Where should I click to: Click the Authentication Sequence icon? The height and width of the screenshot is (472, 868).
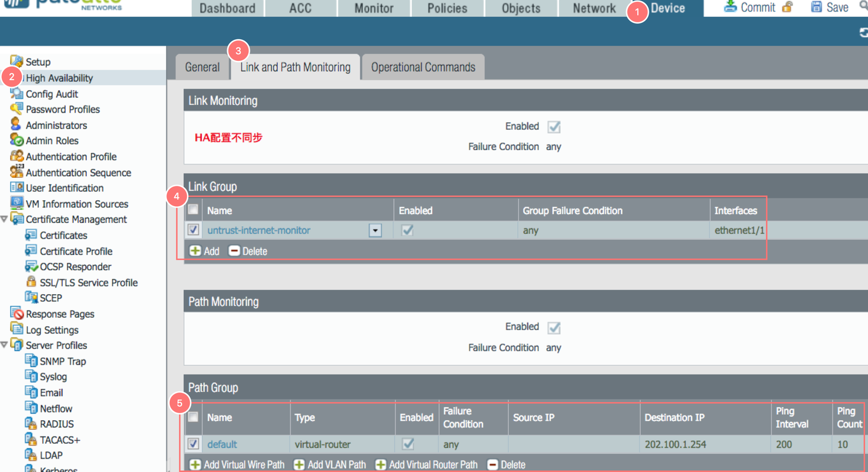[x=17, y=172]
